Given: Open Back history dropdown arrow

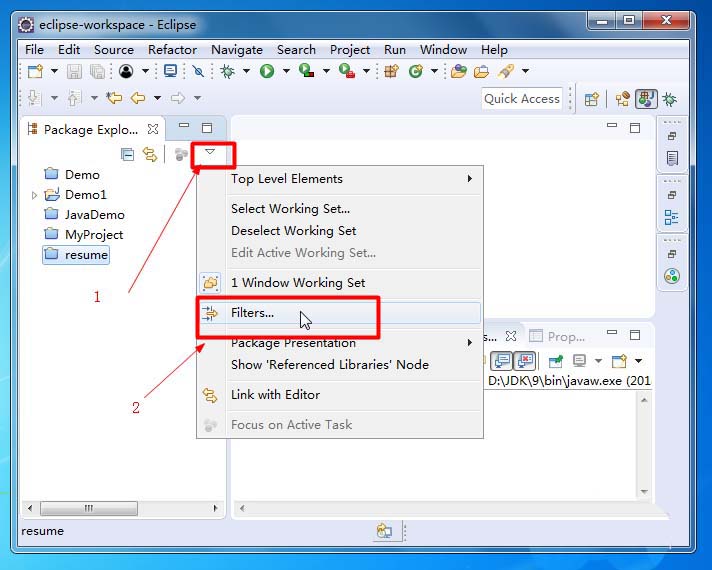Looking at the screenshot, I should tap(157, 98).
